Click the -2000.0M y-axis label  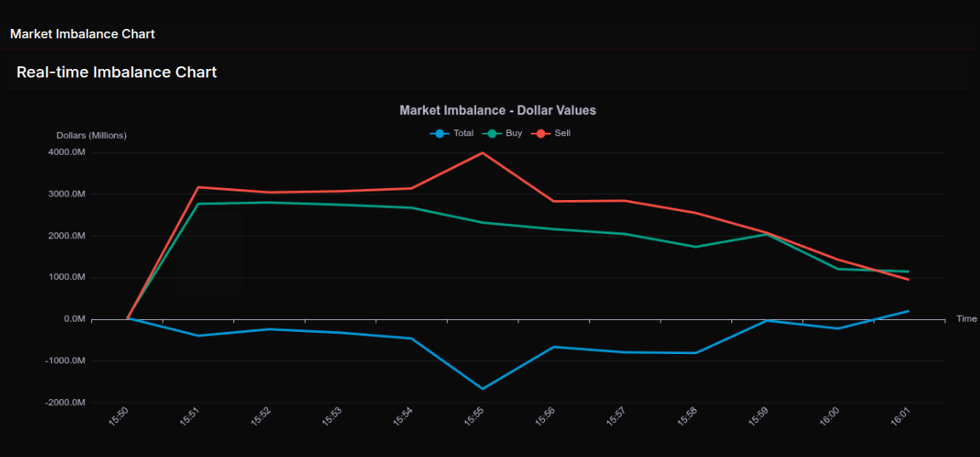click(x=66, y=403)
